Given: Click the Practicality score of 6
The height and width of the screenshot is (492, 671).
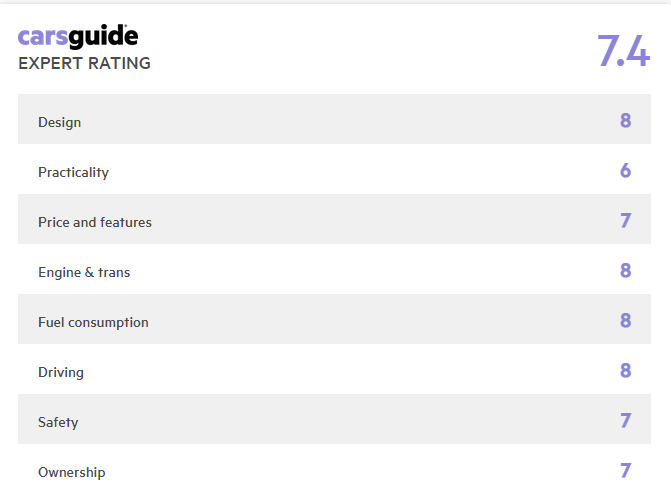Looking at the screenshot, I should click(x=626, y=170).
